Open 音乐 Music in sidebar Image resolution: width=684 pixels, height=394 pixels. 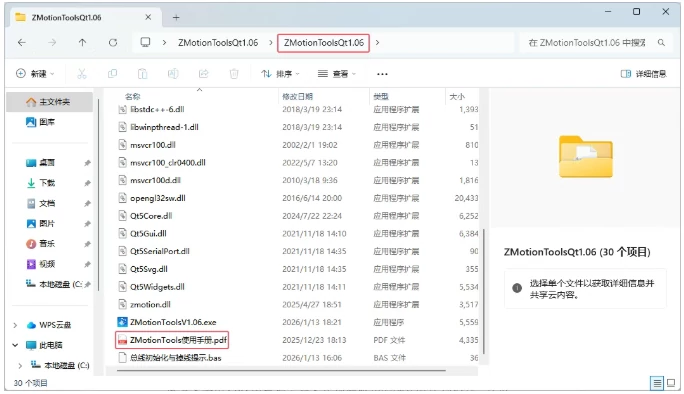[x=41, y=243]
